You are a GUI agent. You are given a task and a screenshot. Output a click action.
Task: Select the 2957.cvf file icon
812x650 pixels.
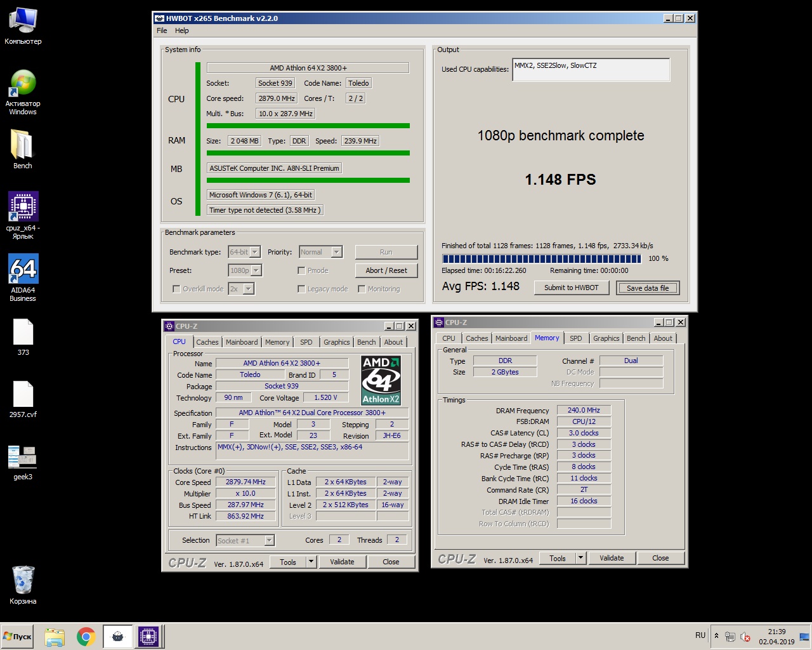23,399
